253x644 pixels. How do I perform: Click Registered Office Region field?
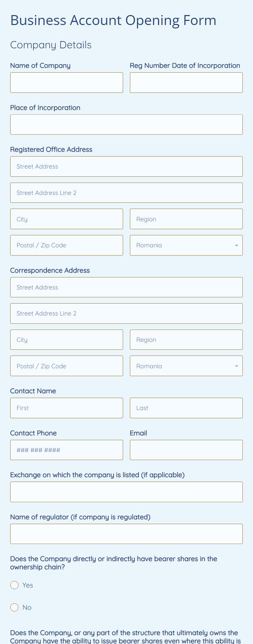[186, 219]
